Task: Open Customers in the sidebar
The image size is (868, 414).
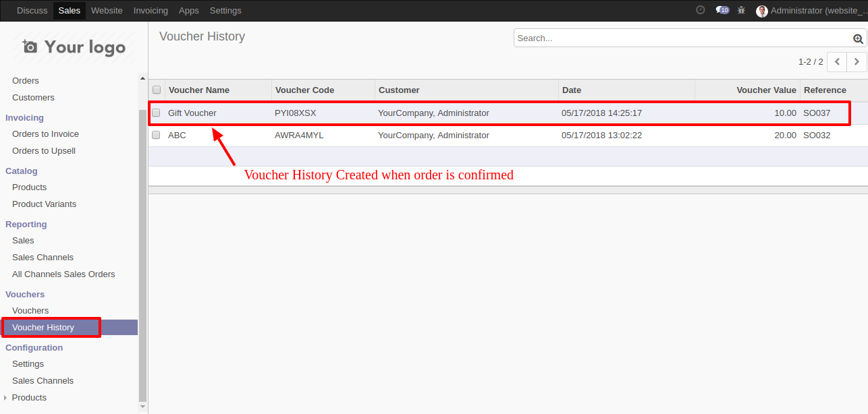Action: 33,97
